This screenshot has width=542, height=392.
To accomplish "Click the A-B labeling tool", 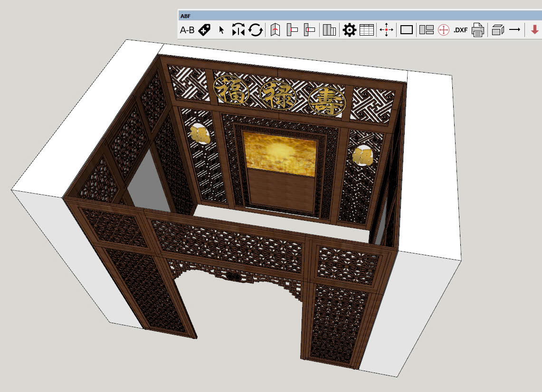I will (x=187, y=30).
